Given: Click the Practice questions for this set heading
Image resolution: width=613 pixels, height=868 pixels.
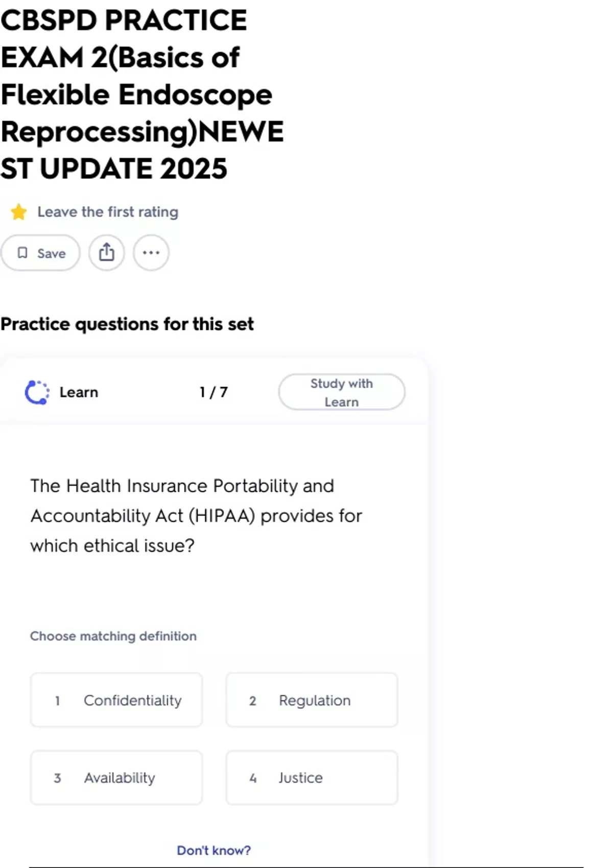Looking at the screenshot, I should click(127, 324).
